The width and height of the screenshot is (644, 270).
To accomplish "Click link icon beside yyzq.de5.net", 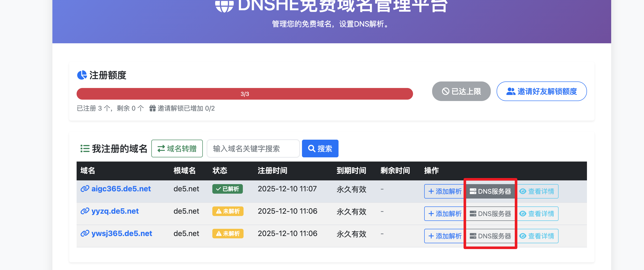I will [x=85, y=211].
